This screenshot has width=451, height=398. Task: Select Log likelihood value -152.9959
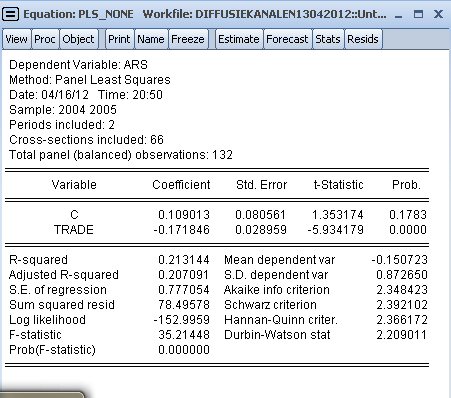(181, 320)
